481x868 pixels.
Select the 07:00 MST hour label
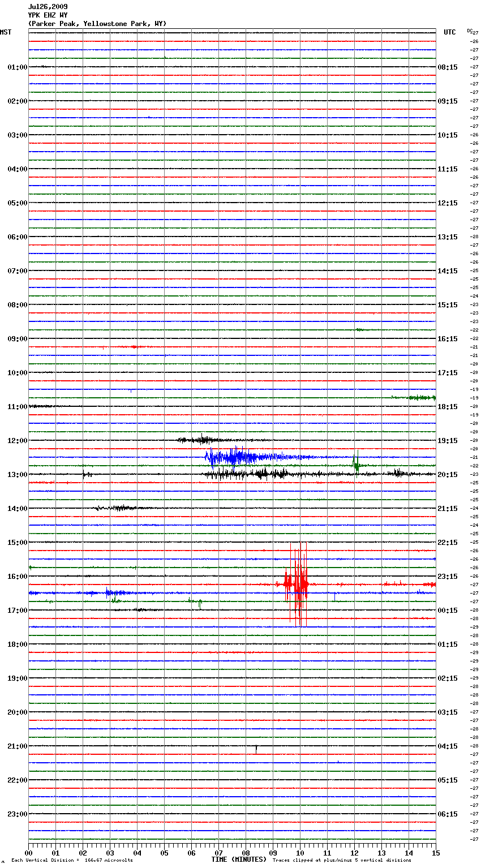[x=17, y=271]
